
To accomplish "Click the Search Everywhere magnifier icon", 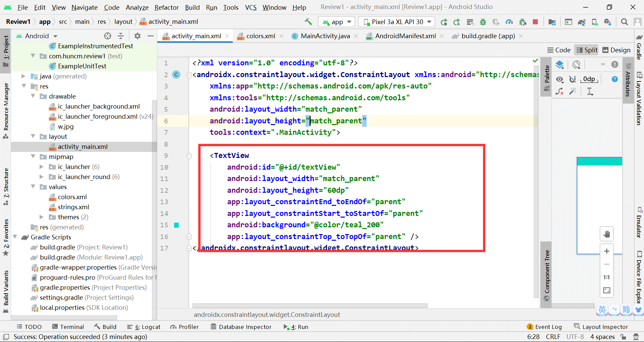I will (x=624, y=22).
